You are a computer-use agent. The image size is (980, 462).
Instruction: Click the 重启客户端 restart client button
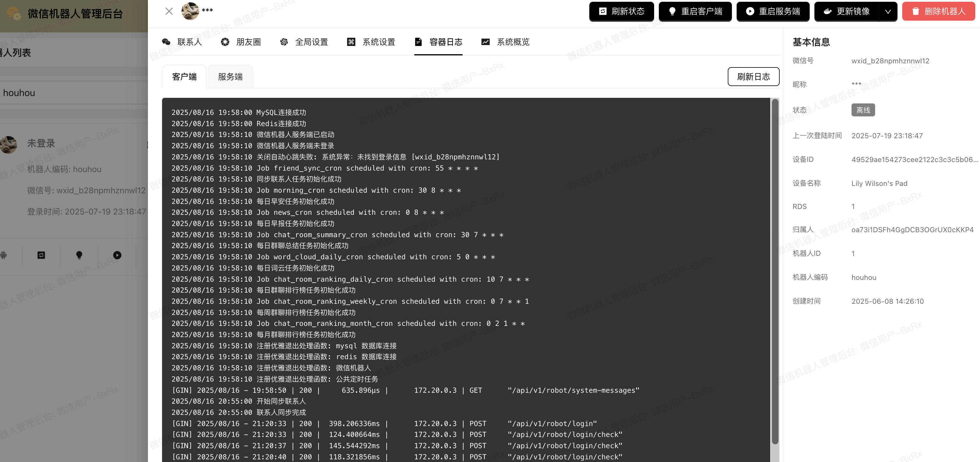[x=695, y=11]
